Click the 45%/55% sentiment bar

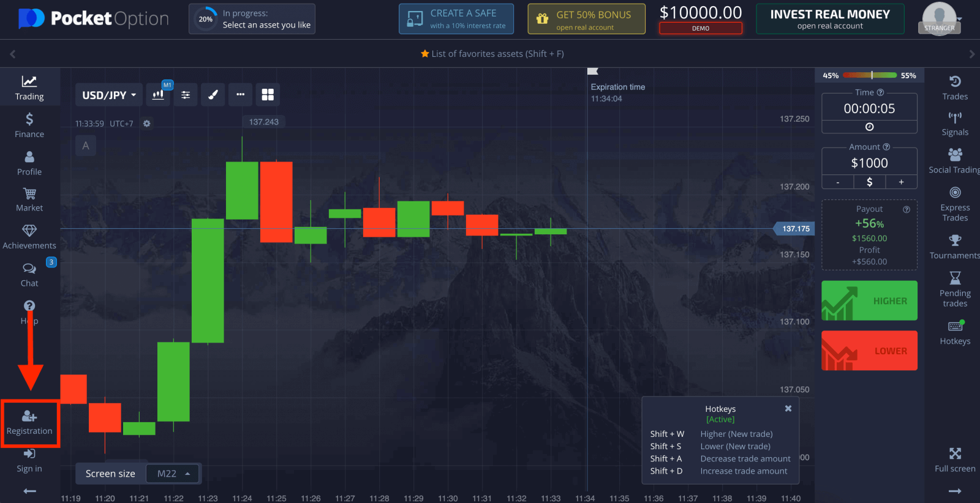pyautogui.click(x=869, y=75)
